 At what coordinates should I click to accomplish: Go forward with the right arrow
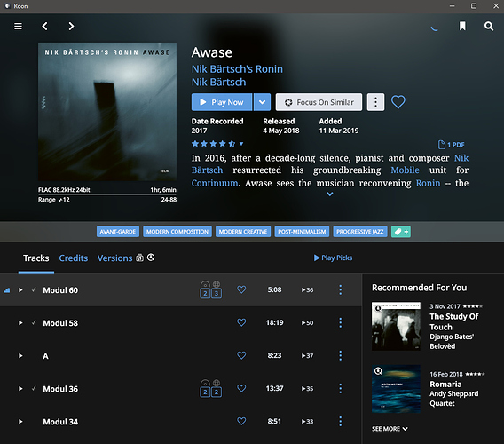(x=71, y=26)
